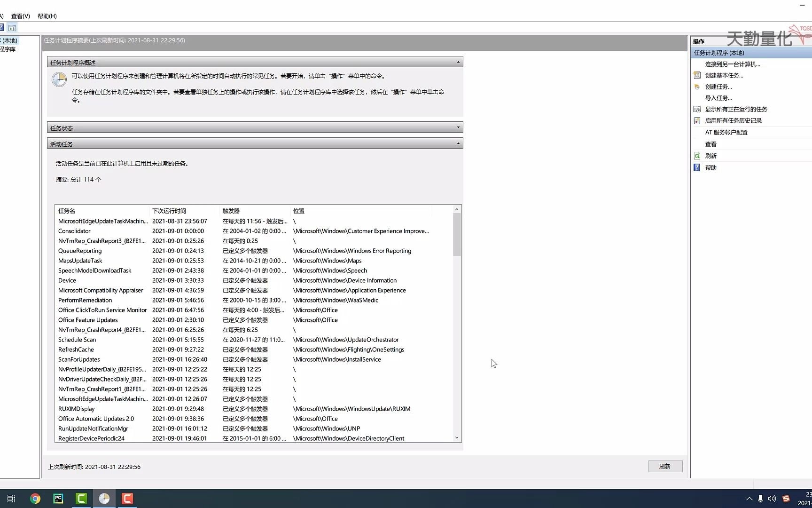This screenshot has width=812, height=508.
Task: Click the Sogou input method tray icon
Action: [786, 499]
